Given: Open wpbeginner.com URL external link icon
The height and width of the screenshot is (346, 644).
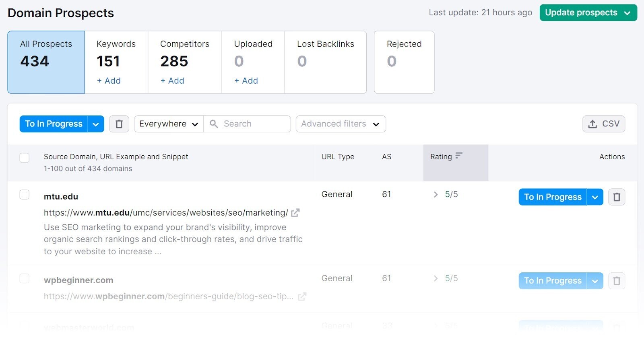Looking at the screenshot, I should tap(302, 297).
